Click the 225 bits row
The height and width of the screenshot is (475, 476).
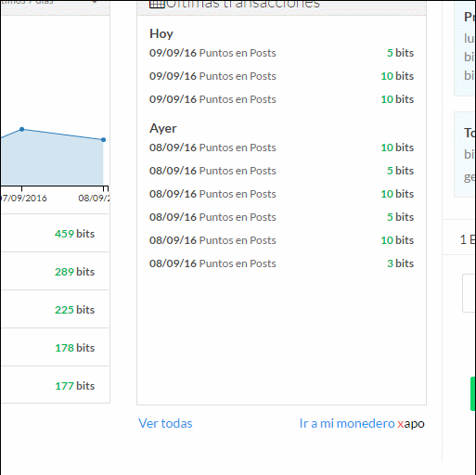tap(55, 309)
